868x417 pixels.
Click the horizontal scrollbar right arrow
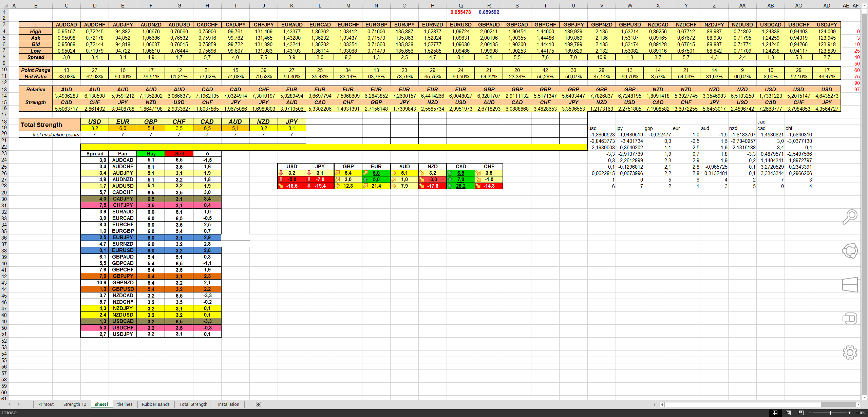tap(858, 404)
